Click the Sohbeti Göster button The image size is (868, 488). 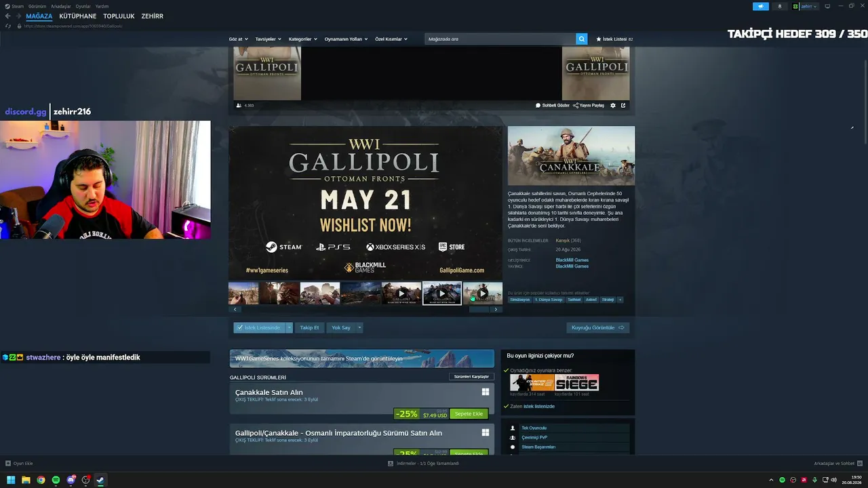point(553,105)
